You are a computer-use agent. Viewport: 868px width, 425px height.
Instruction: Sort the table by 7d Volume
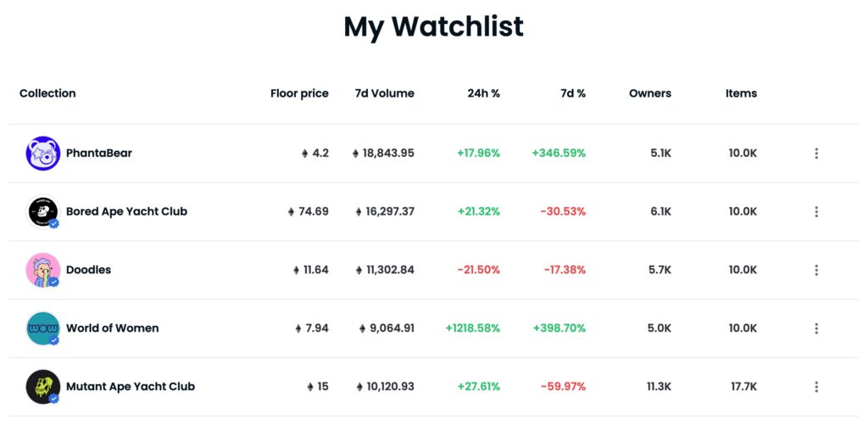coord(384,93)
